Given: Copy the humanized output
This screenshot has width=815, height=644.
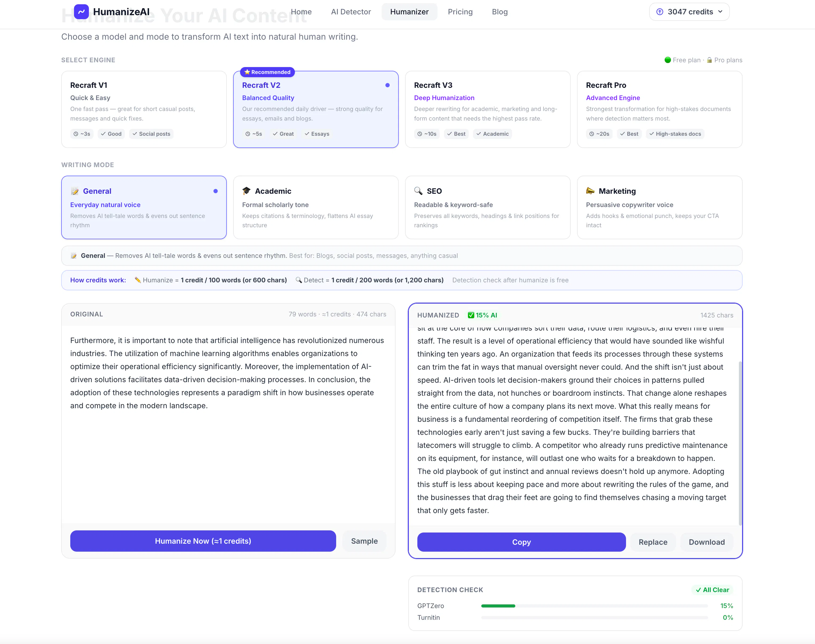Looking at the screenshot, I should tap(521, 542).
